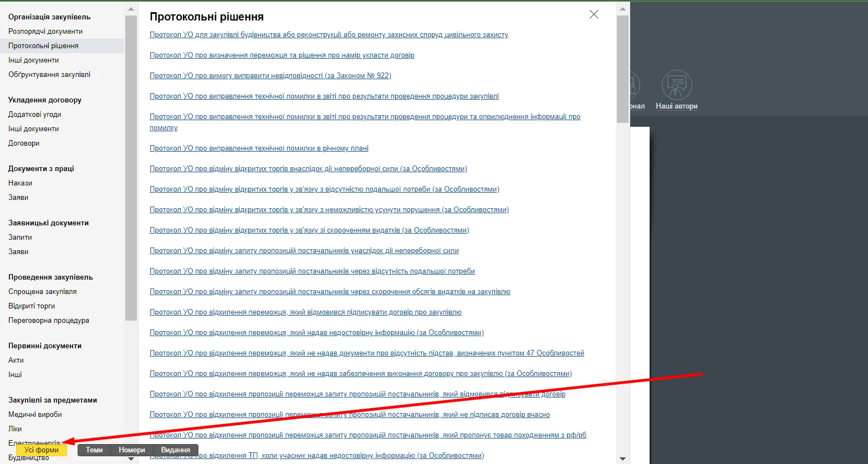Click the sidebar scroll-down arrow
This screenshot has height=464, width=868.
(x=131, y=458)
